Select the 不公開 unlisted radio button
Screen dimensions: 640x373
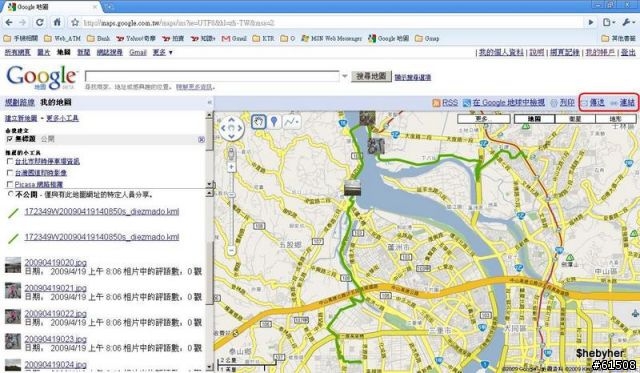click(10, 194)
